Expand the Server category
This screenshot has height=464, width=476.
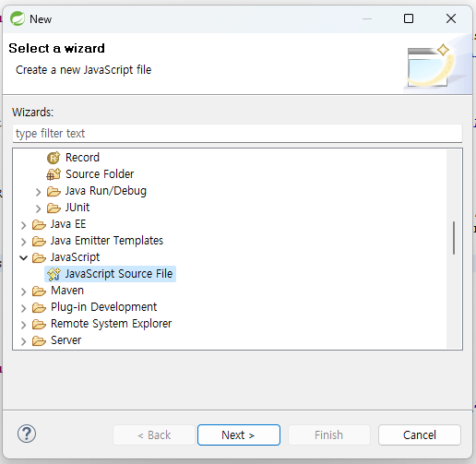[x=23, y=341]
